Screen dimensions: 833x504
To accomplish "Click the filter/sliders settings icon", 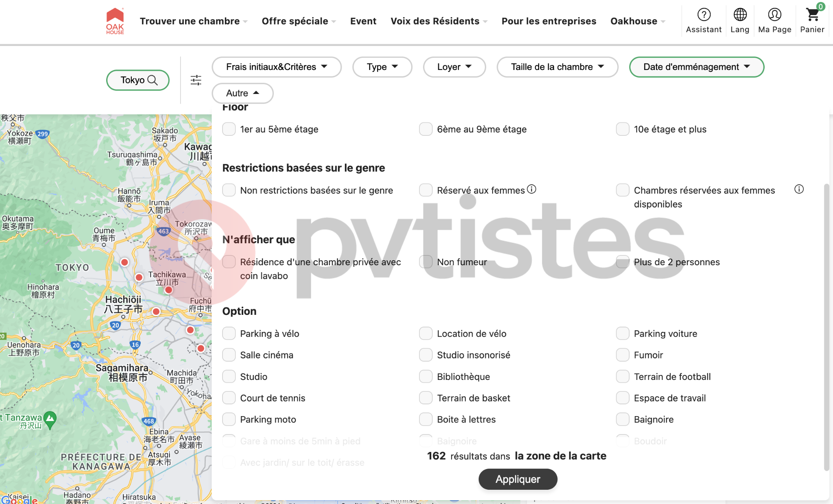I will (x=196, y=80).
